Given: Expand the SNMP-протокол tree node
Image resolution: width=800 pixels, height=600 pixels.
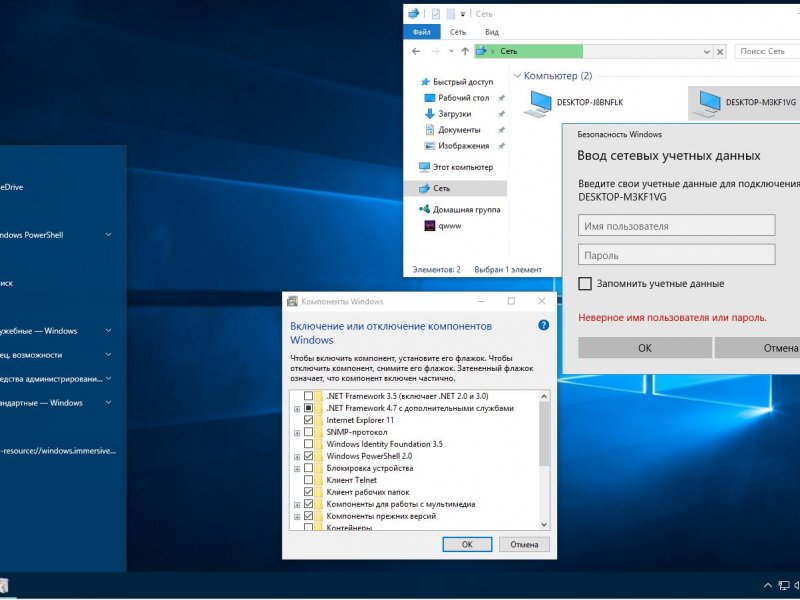Looking at the screenshot, I should tap(297, 433).
